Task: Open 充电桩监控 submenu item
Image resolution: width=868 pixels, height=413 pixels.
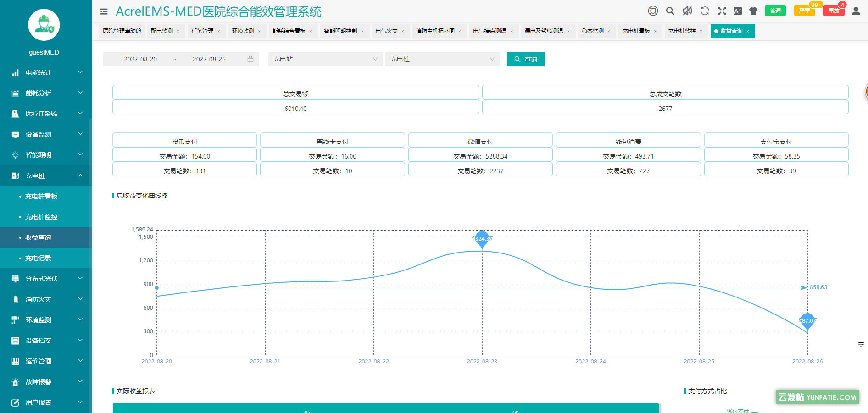Action: [x=46, y=217]
